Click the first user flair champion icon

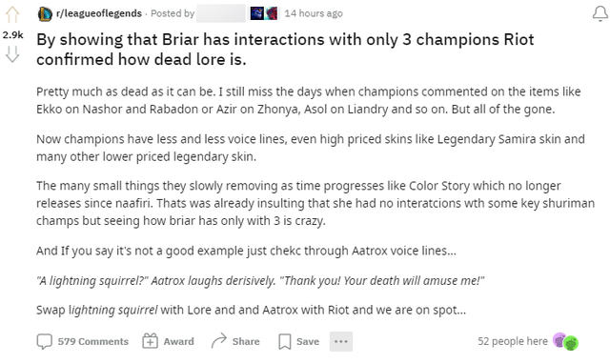(256, 13)
